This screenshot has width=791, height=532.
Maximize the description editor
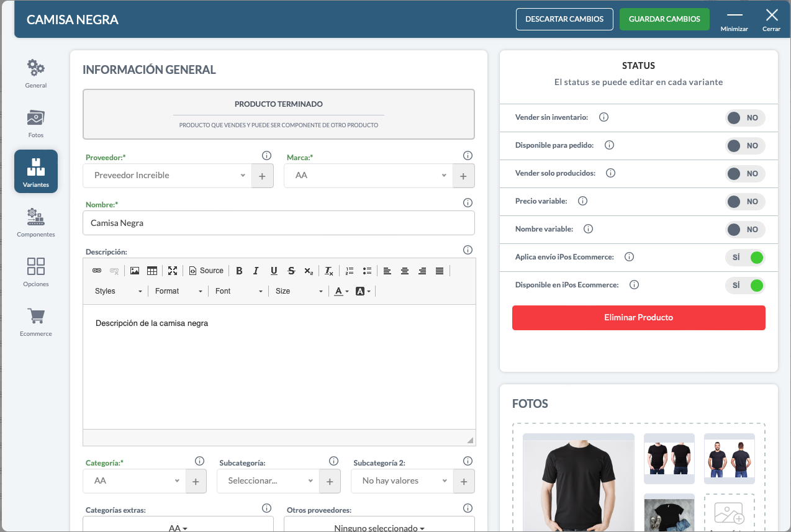click(x=173, y=271)
